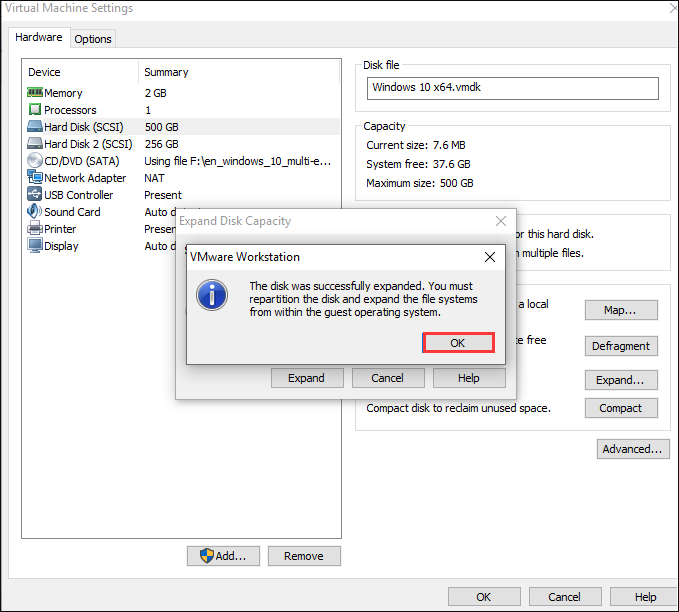Click the 256 GB summary value
This screenshot has width=679, height=612.
[162, 144]
